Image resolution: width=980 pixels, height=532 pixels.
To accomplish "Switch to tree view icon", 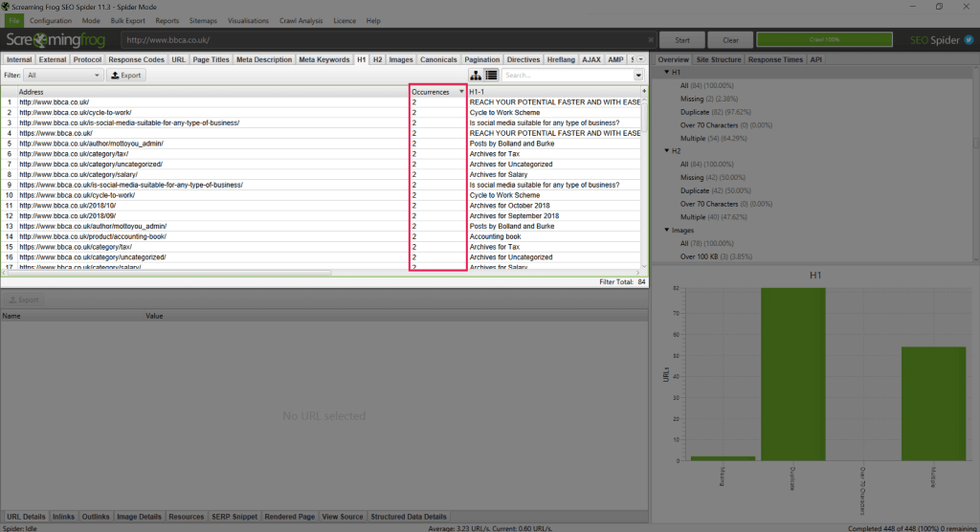I will coord(476,75).
